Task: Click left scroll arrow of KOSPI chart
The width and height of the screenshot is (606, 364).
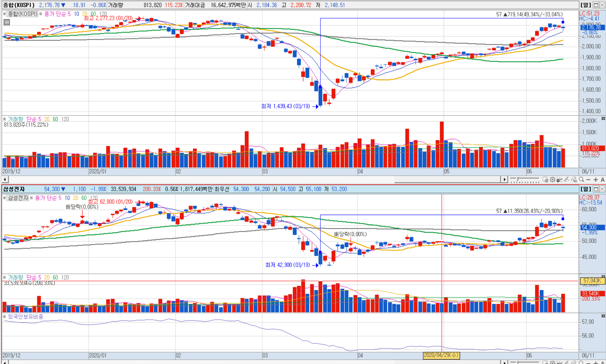Action: [x=5, y=180]
